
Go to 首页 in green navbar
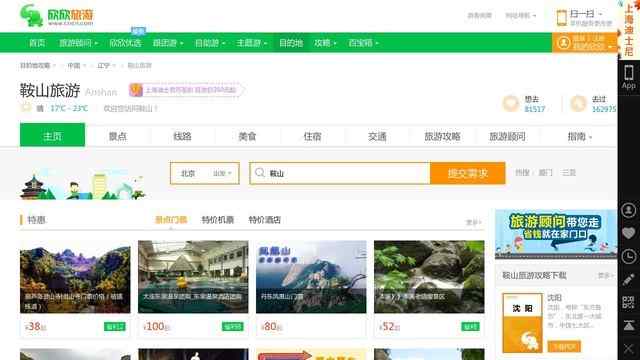[x=37, y=43]
